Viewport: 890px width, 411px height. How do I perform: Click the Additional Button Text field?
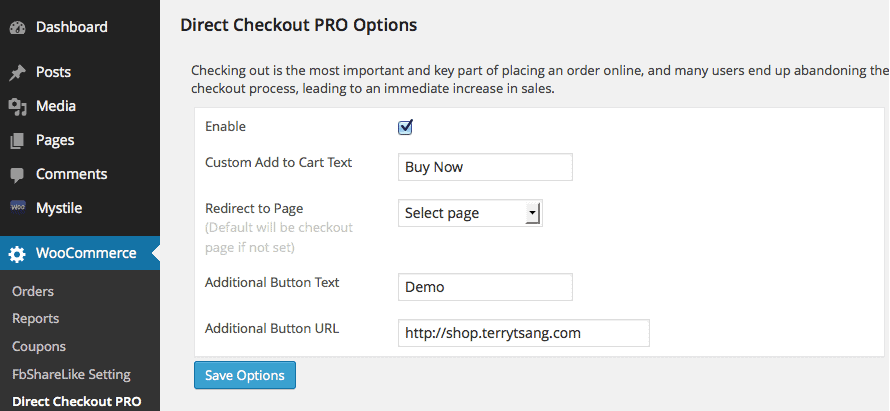[485, 287]
